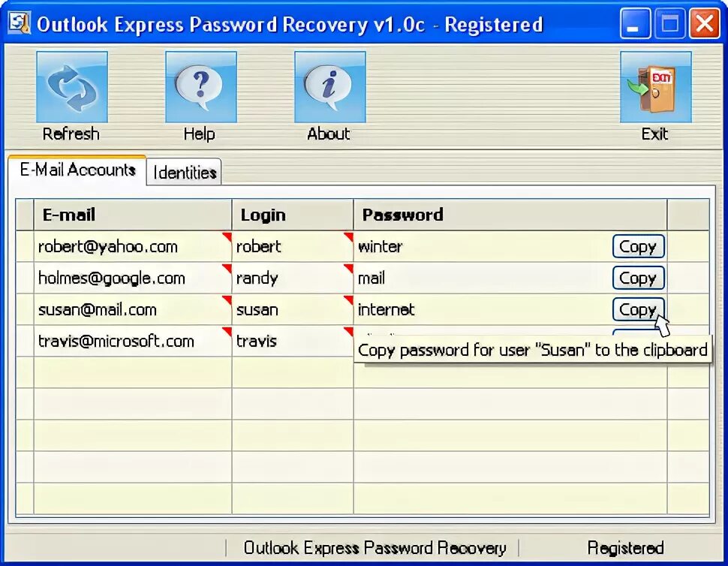Click the login cell "travis"

pos(293,342)
